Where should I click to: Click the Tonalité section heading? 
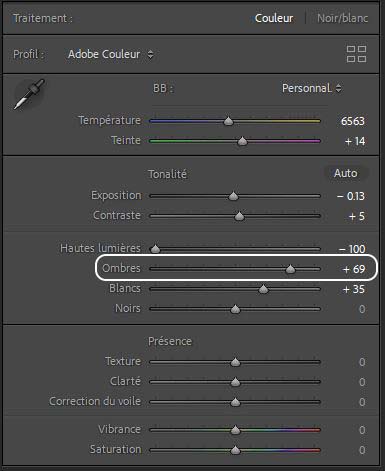click(x=167, y=174)
